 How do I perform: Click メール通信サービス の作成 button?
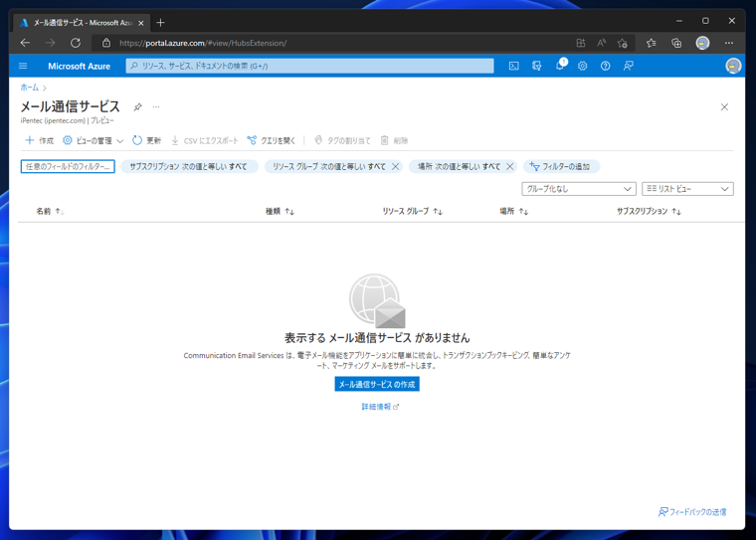point(377,384)
